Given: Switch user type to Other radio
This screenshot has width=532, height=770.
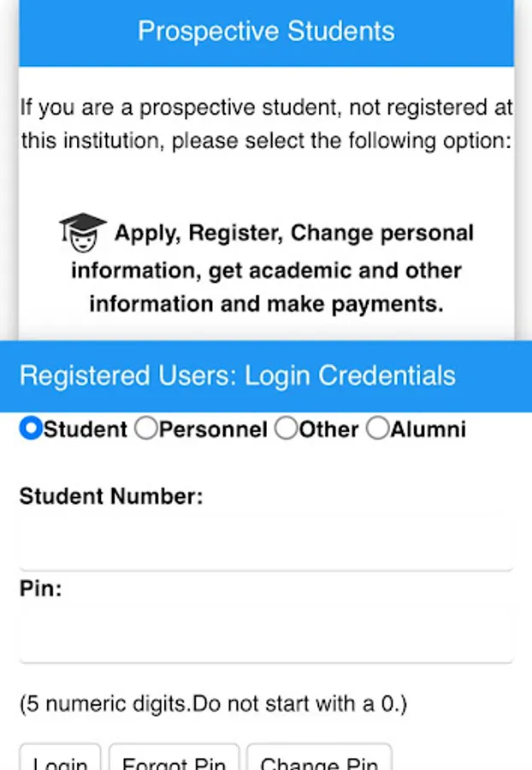Looking at the screenshot, I should point(286,429).
